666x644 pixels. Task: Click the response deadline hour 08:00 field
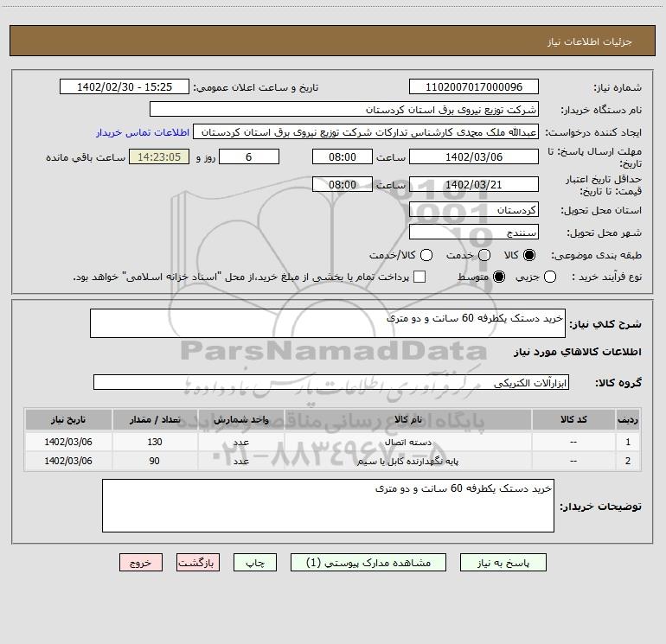coord(343,156)
